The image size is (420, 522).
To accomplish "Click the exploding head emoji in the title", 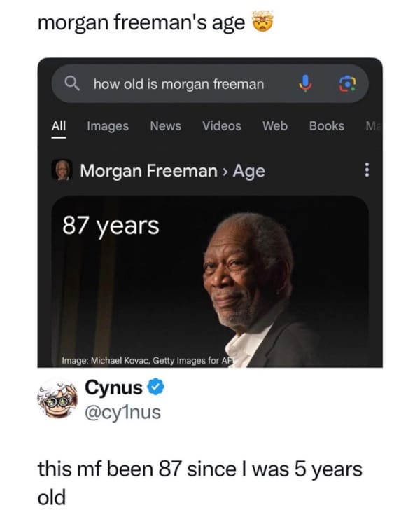I will tap(260, 23).
